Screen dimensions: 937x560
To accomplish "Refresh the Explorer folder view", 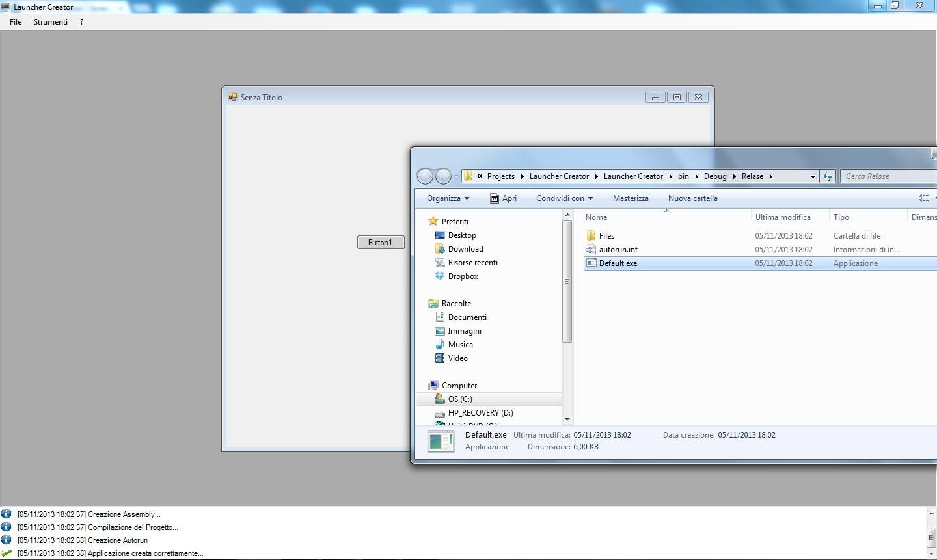I will click(828, 176).
